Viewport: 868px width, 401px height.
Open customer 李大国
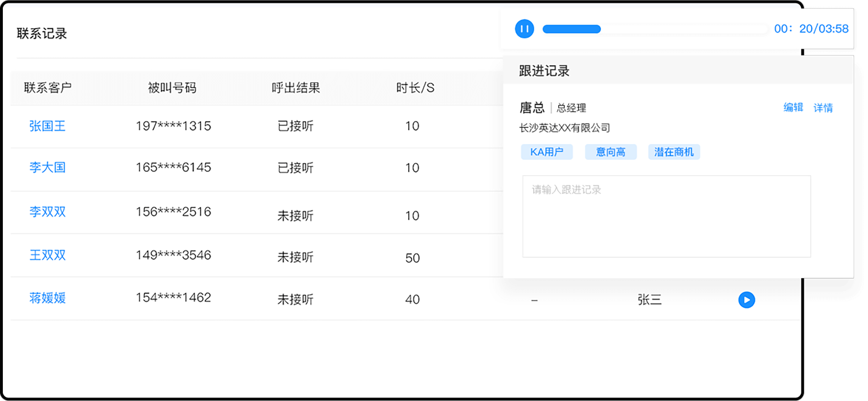(x=47, y=167)
